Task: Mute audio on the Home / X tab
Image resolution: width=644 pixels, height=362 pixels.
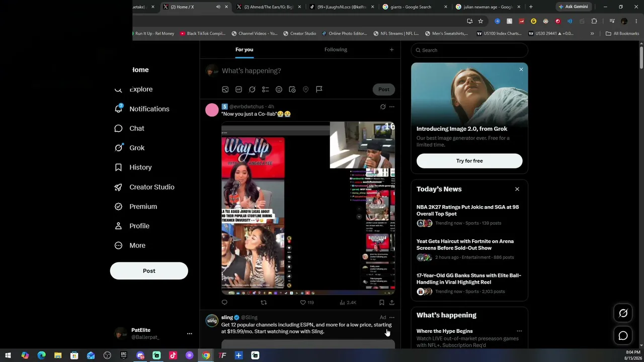Action: click(218, 7)
